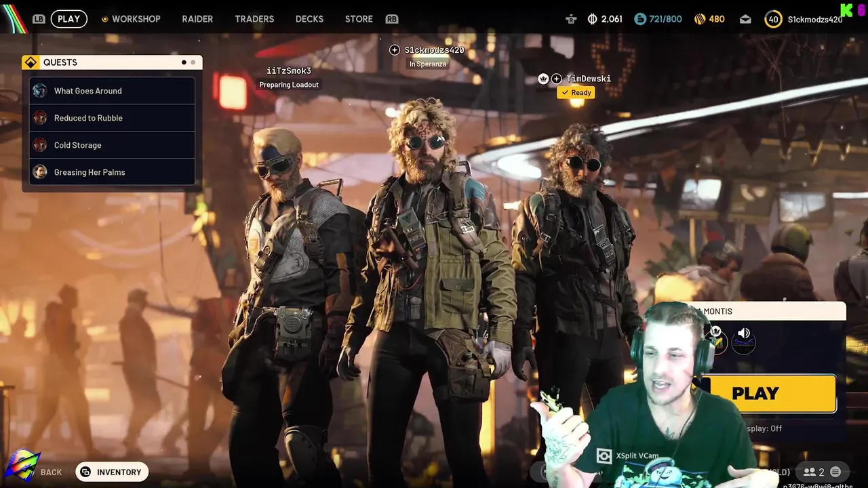Click the What Goes Around trader portrait
This screenshot has height=488, width=868.
tap(40, 91)
